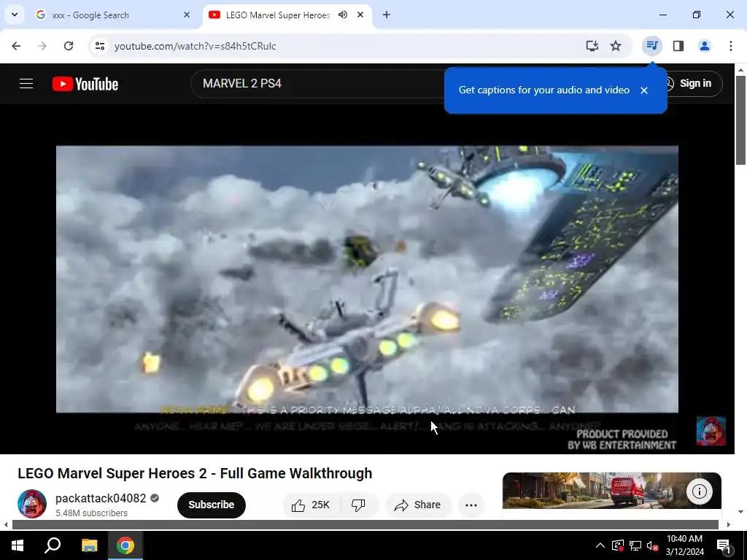Close the Google Search tab
This screenshot has height=560, width=747.
tap(187, 15)
